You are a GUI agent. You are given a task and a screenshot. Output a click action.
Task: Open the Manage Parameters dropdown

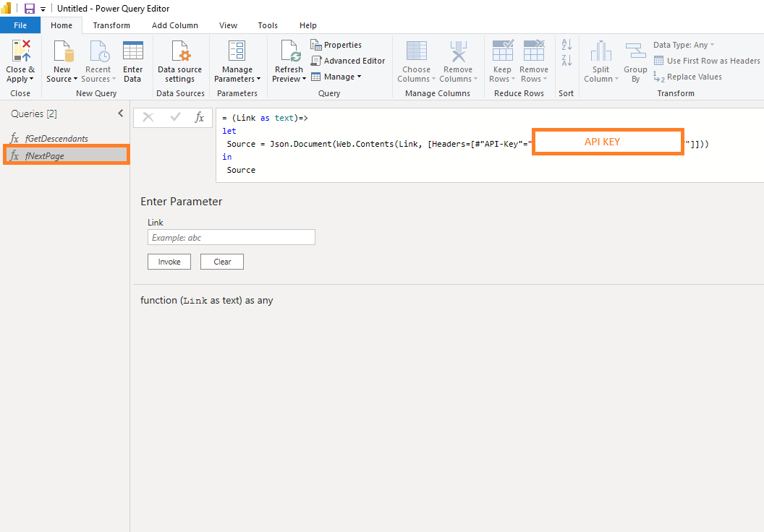pos(258,80)
